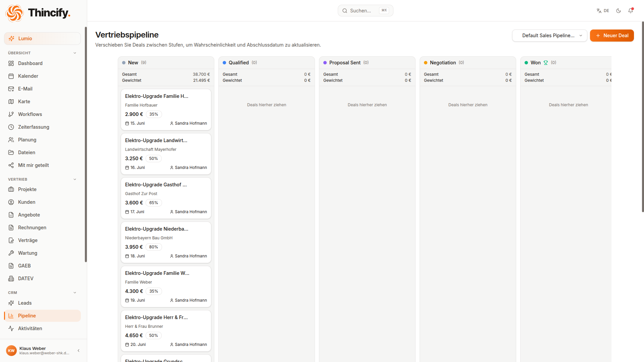Viewport: 644px width, 362px height.
Task: Collapse the CRM section
Action: (75, 293)
